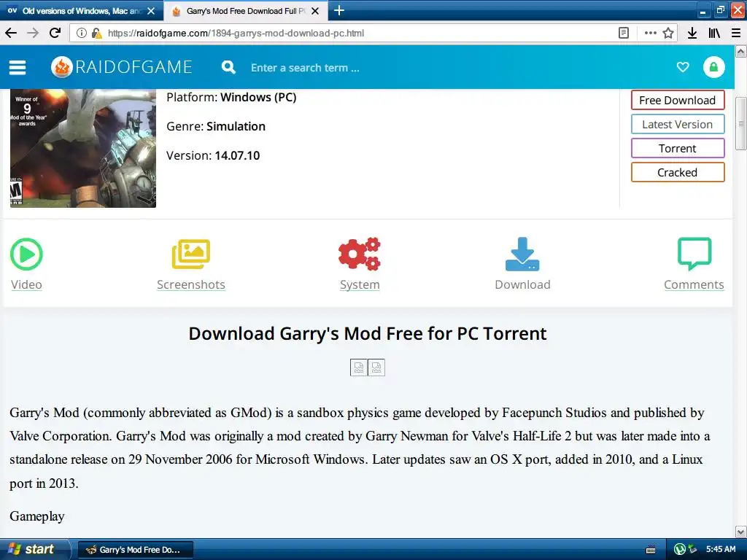Click the 5:45 AM taskbar clock

click(x=721, y=549)
